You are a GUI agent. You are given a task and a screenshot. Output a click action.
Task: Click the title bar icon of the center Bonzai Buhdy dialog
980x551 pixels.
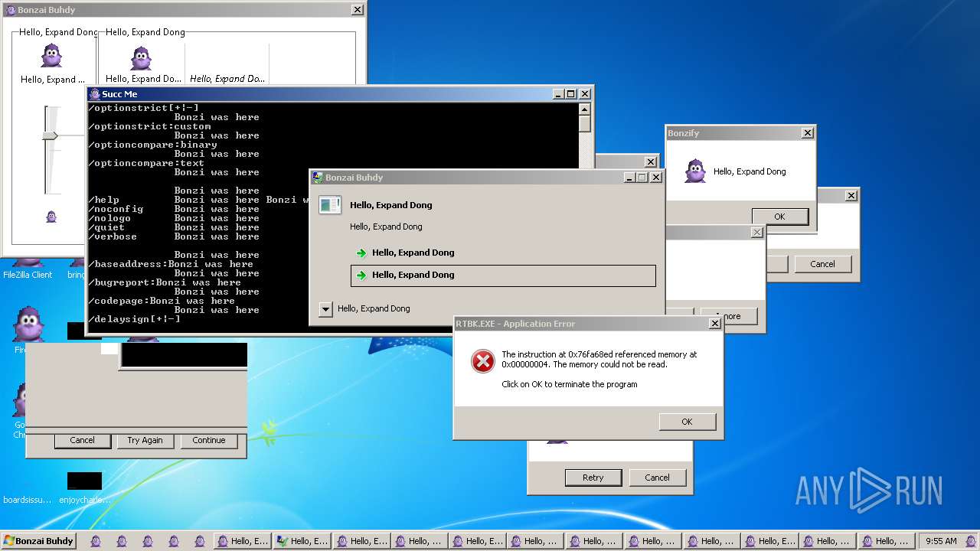(x=317, y=178)
